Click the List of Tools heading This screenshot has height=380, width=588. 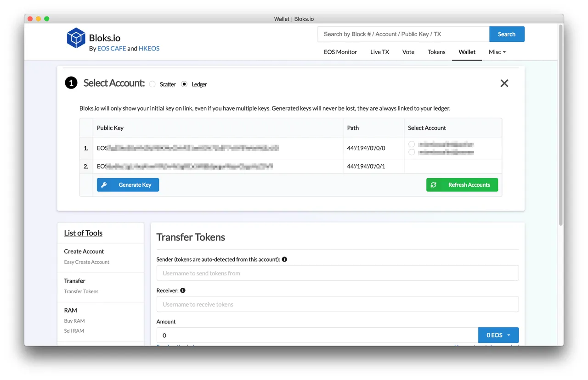point(83,233)
